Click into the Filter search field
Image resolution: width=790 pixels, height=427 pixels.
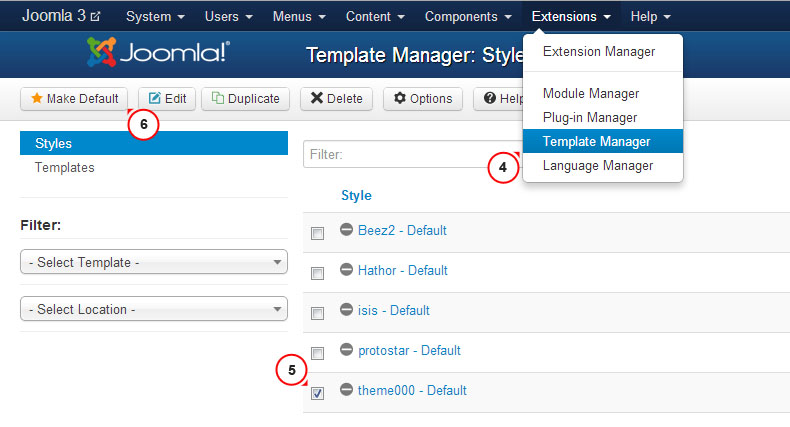coord(400,154)
